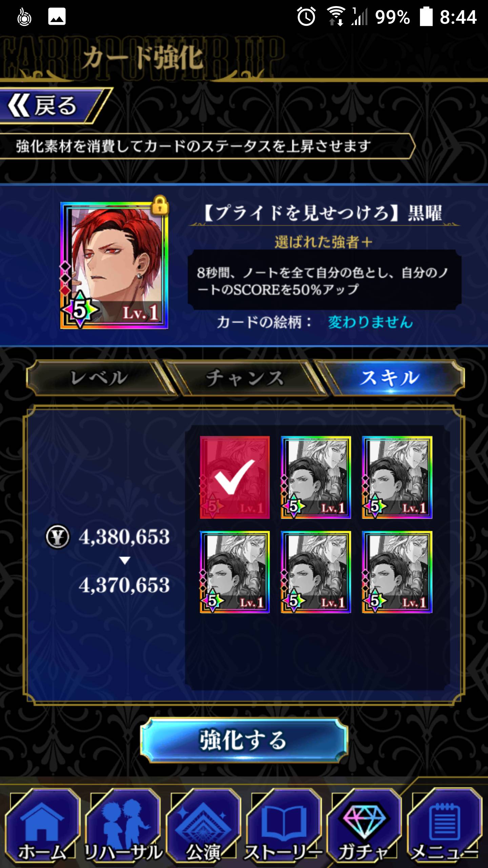
Task: Open the メニュー notepad icon
Action: pos(445,827)
